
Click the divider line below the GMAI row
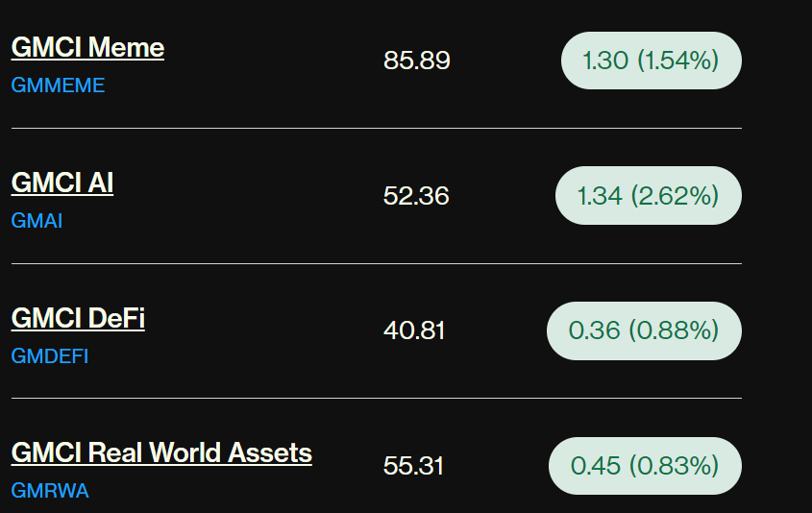pyautogui.click(x=376, y=263)
